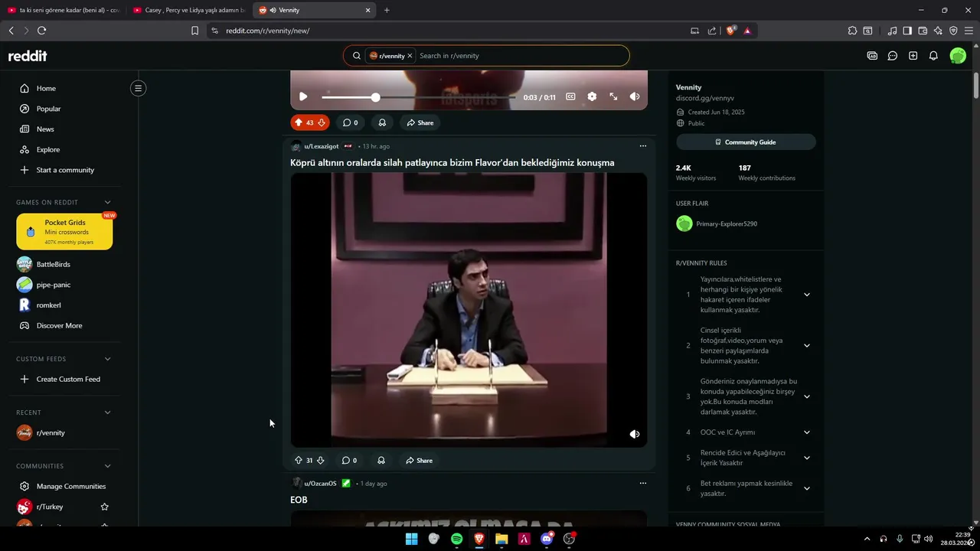Click the top video seek bar handle

click(375, 97)
